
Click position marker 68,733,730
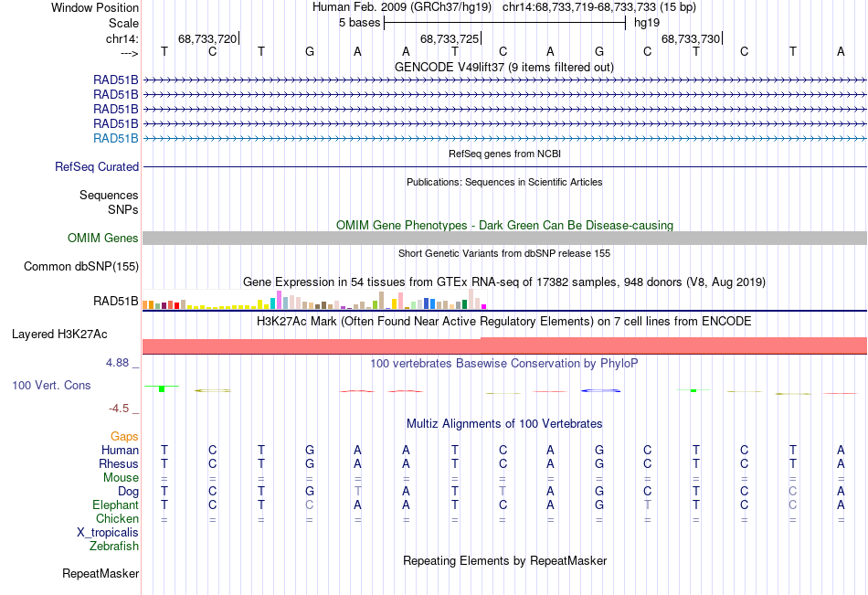pos(691,38)
